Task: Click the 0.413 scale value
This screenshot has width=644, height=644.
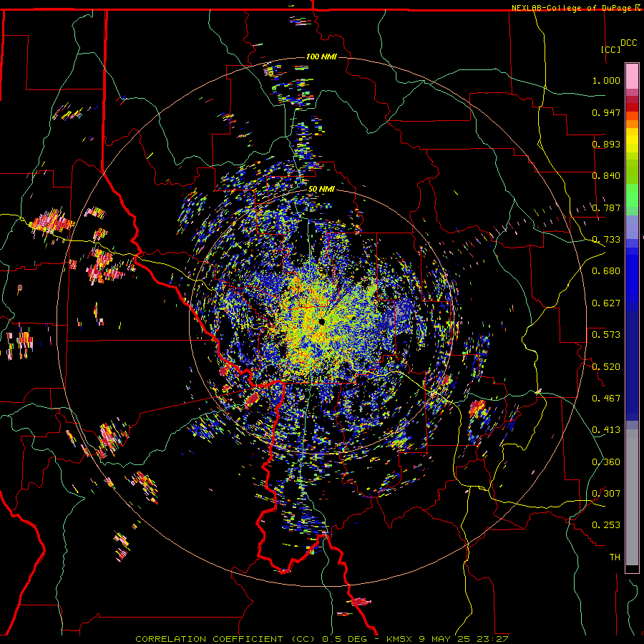Action: click(606, 430)
